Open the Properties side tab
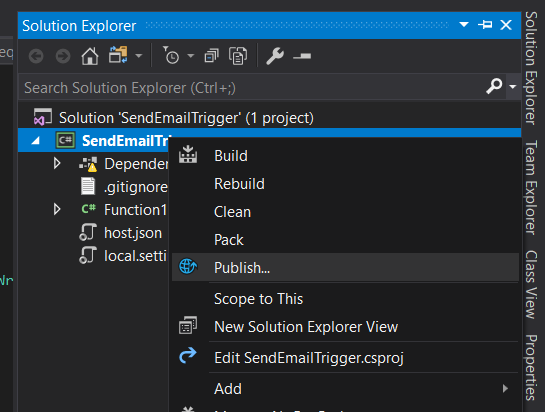545x412 pixels. point(531,368)
